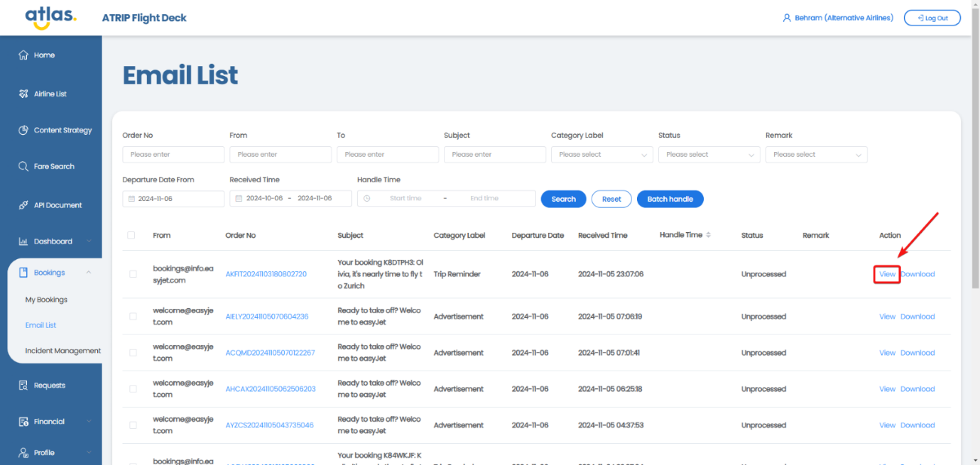
Task: Open API Document via its icon
Action: (23, 205)
